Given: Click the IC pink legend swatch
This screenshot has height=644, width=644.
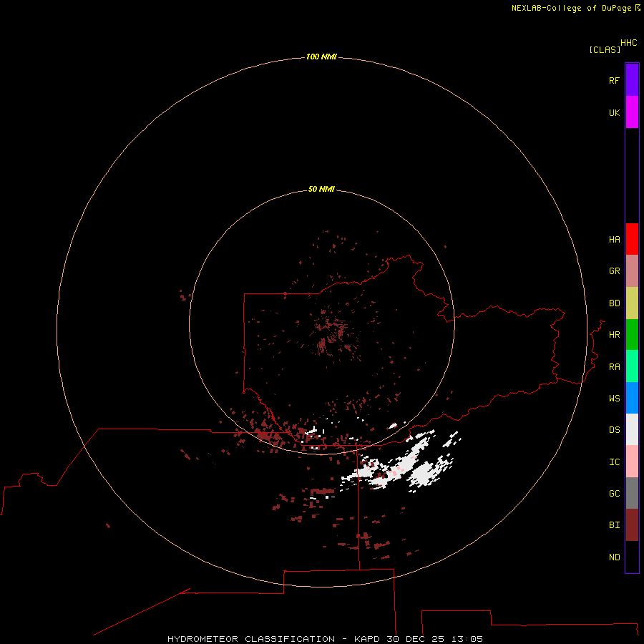Looking at the screenshot, I should (632, 462).
